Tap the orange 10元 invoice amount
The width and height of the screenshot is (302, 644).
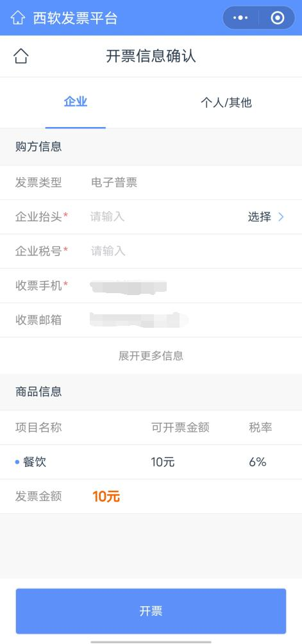pos(106,496)
